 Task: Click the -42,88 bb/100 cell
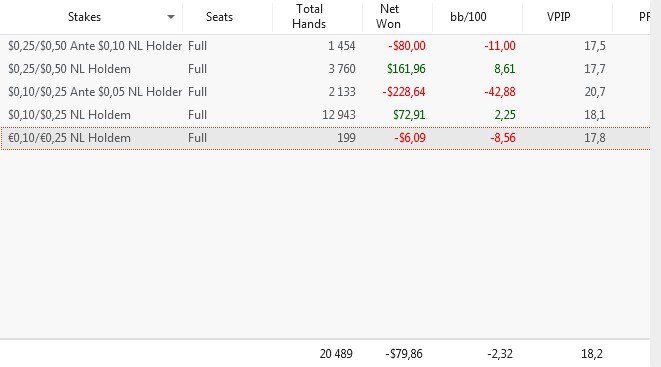pos(500,92)
